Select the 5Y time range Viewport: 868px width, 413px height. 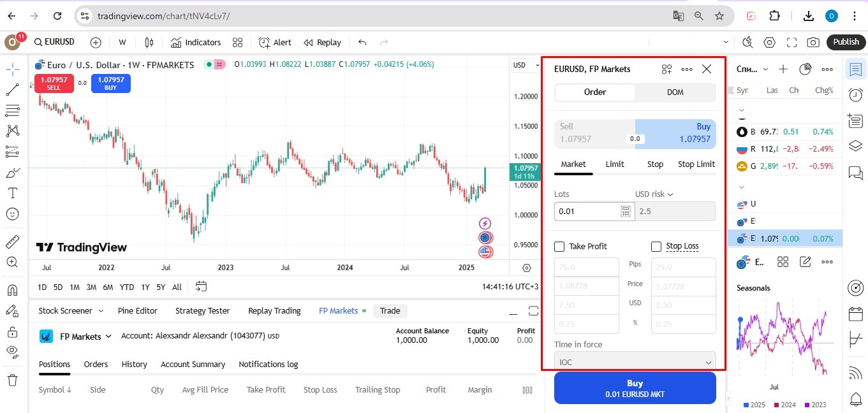tap(161, 287)
